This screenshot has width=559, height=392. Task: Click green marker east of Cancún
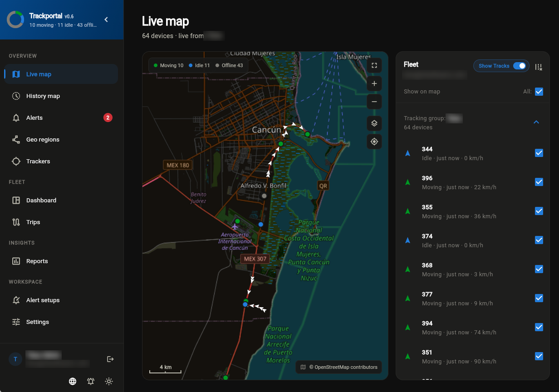point(308,134)
